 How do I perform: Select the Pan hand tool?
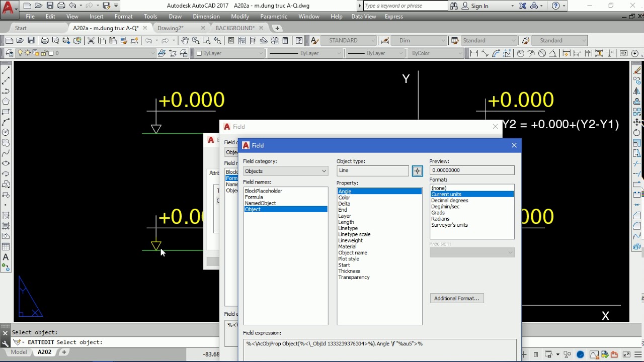click(x=185, y=41)
